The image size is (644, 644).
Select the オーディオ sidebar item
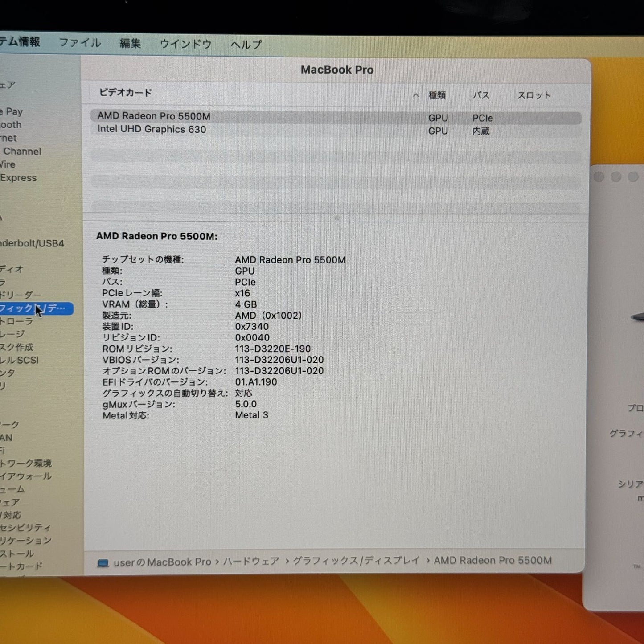pyautogui.click(x=12, y=269)
